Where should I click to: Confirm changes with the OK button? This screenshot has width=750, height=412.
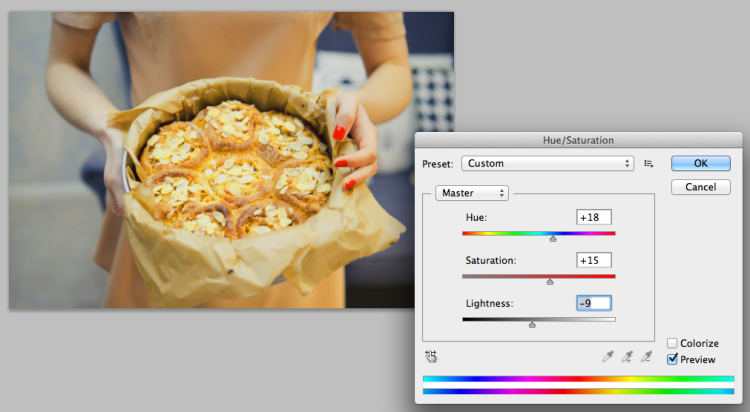pyautogui.click(x=701, y=163)
